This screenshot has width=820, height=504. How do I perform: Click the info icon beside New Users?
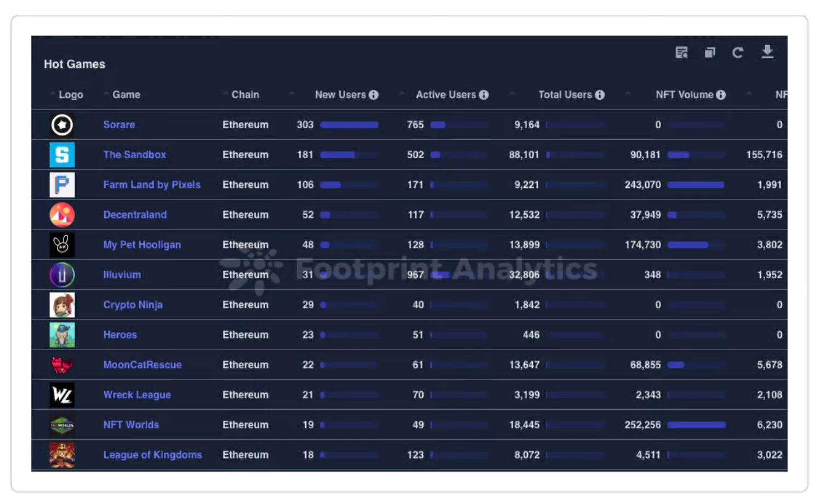tap(374, 95)
